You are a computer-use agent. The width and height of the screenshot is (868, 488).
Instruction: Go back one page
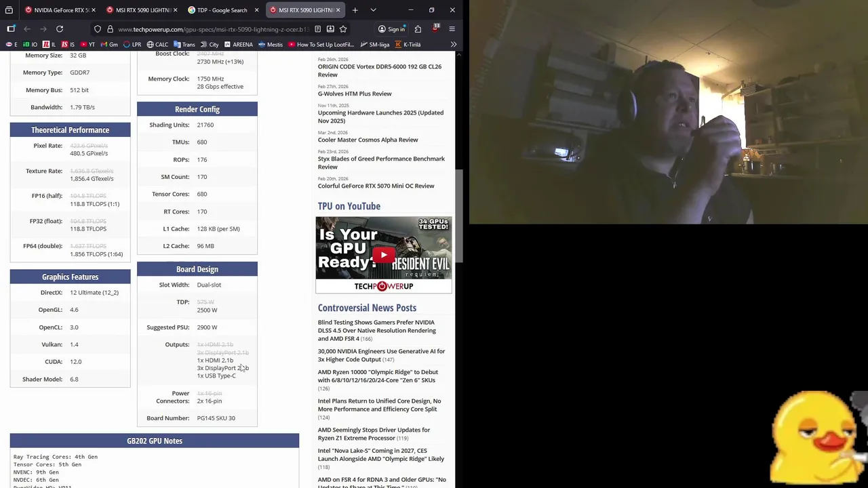27,29
